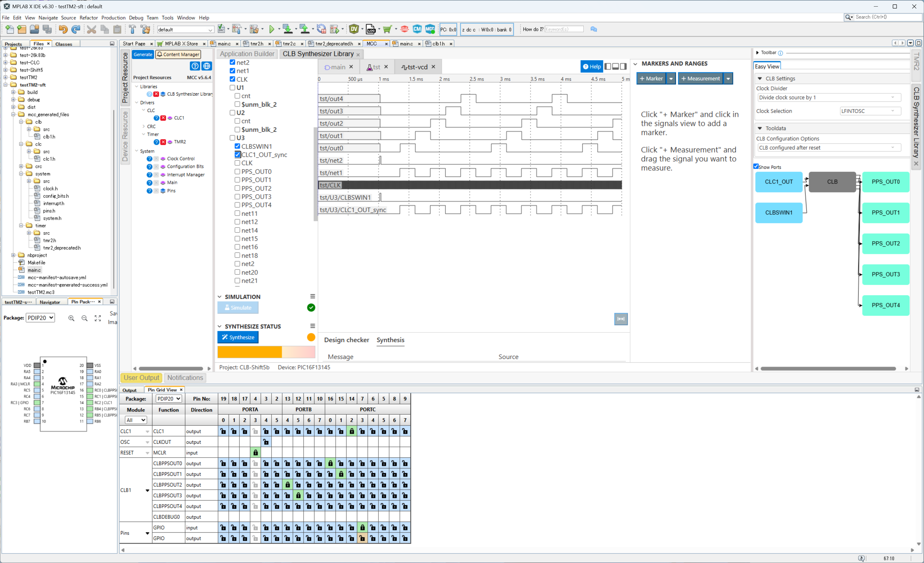This screenshot has width=924, height=563.
Task: Check the U2 signal group checkbox
Action: tap(233, 112)
